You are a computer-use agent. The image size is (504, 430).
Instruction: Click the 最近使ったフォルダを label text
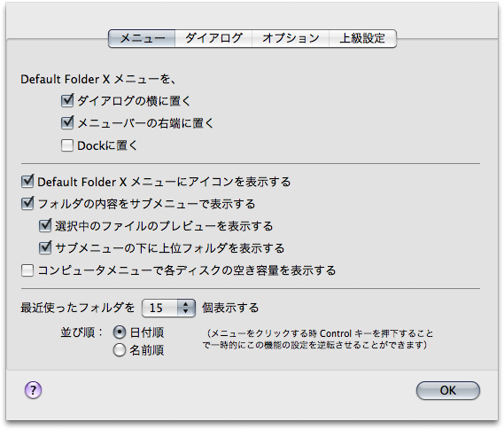coord(77,308)
